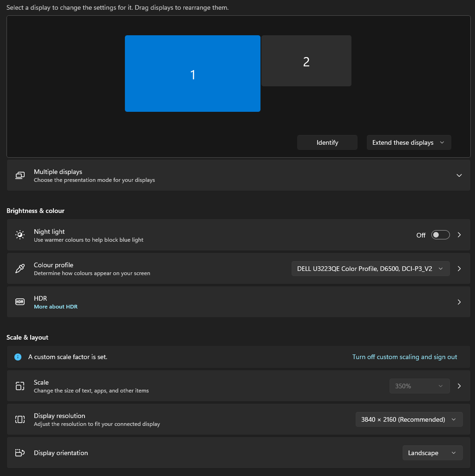Click the Scale icon
The height and width of the screenshot is (476, 475).
pyautogui.click(x=20, y=386)
